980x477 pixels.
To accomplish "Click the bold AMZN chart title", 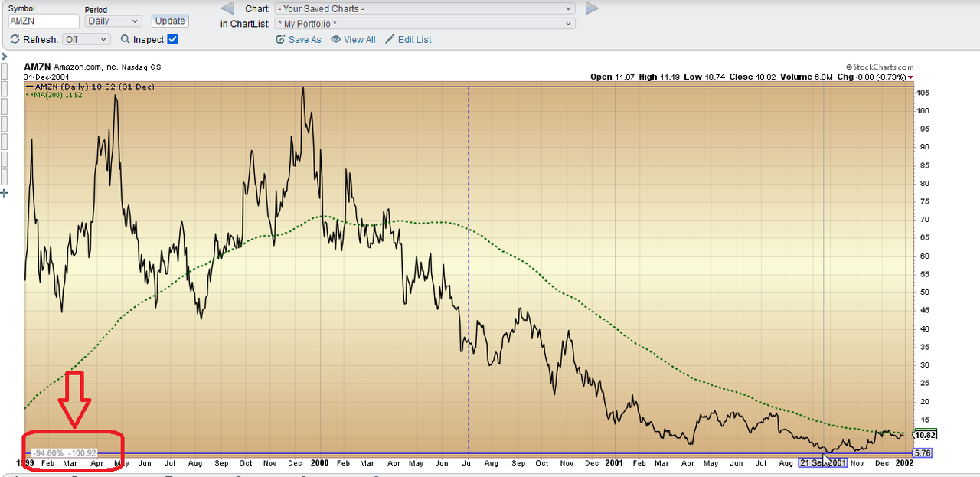I will pyautogui.click(x=38, y=67).
